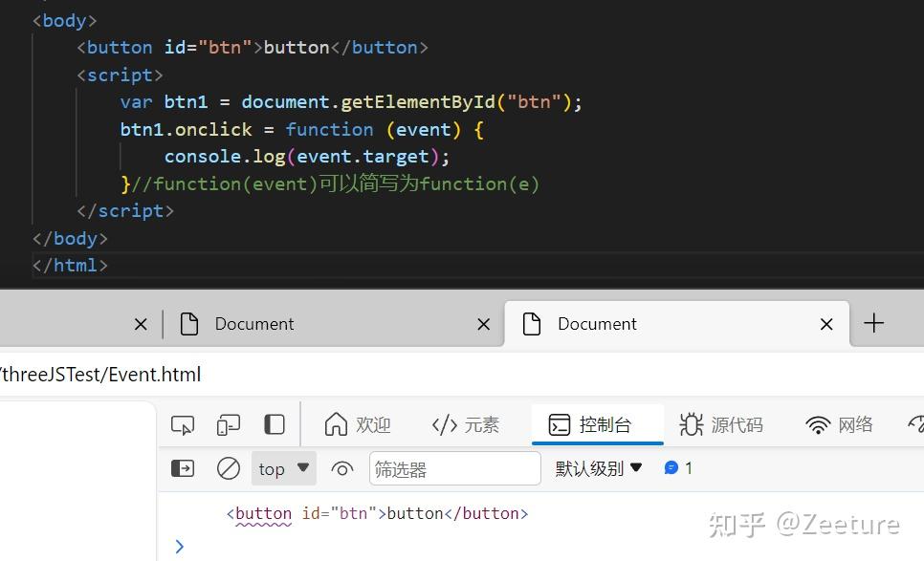Click the logged button element output

(x=377, y=513)
